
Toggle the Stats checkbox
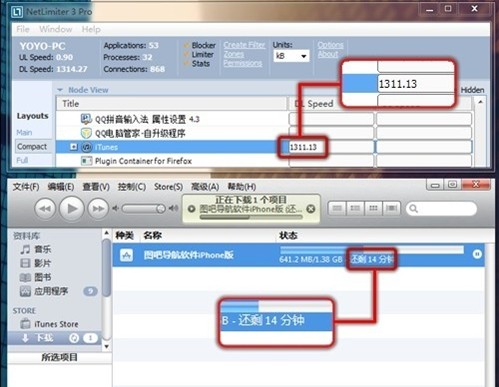coord(187,64)
